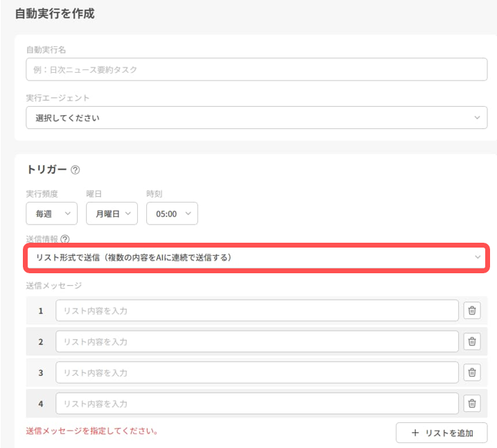Click list content input for row 4

coord(257,404)
